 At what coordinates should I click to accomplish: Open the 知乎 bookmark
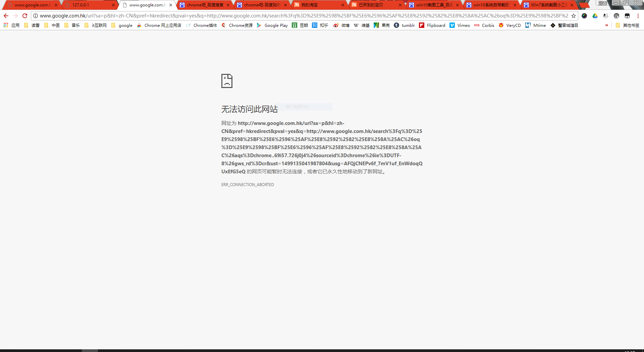click(320, 25)
